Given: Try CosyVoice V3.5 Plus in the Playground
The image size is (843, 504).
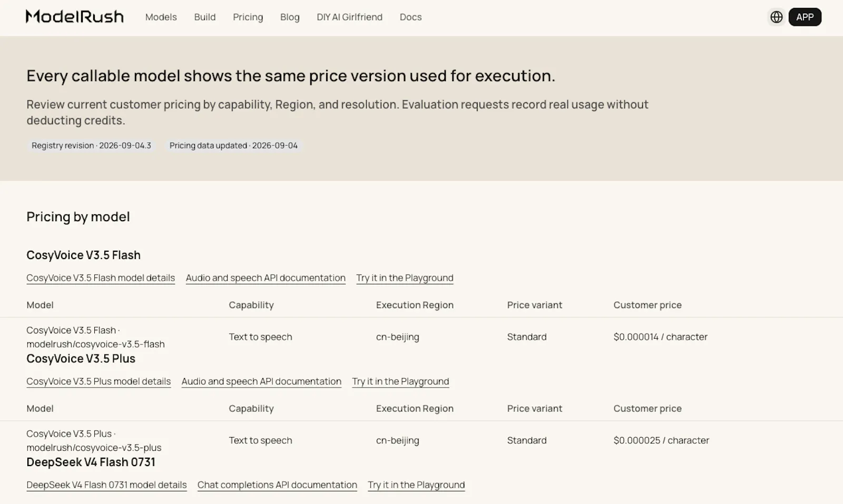Looking at the screenshot, I should pos(400,381).
